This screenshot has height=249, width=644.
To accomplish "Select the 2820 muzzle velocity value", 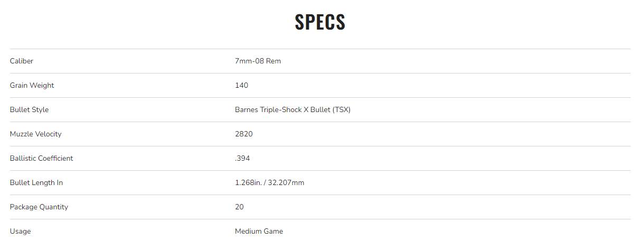I will [x=244, y=134].
